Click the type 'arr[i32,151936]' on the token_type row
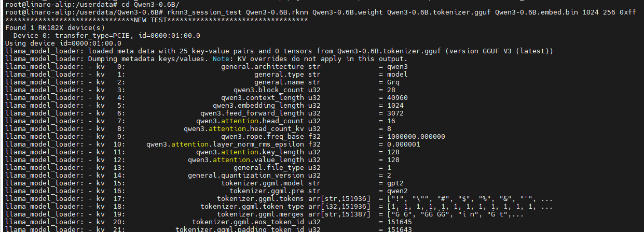The height and width of the screenshot is (232, 644). 339,206
